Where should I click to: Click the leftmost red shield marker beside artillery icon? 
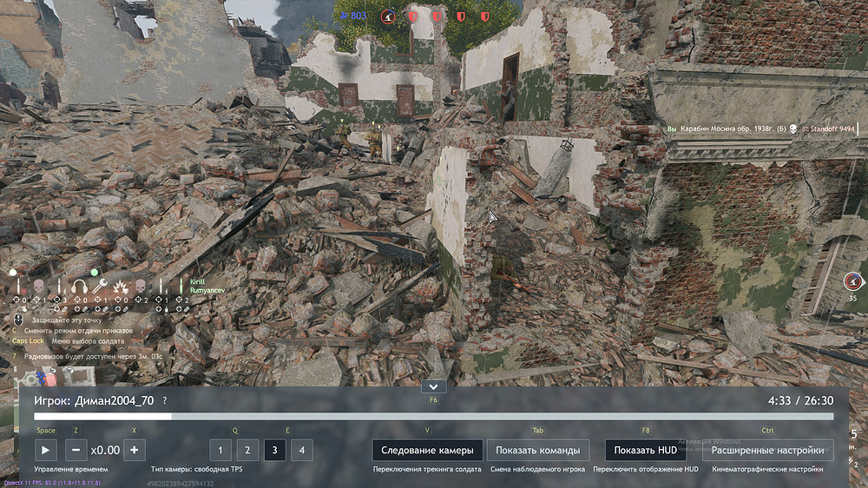412,16
